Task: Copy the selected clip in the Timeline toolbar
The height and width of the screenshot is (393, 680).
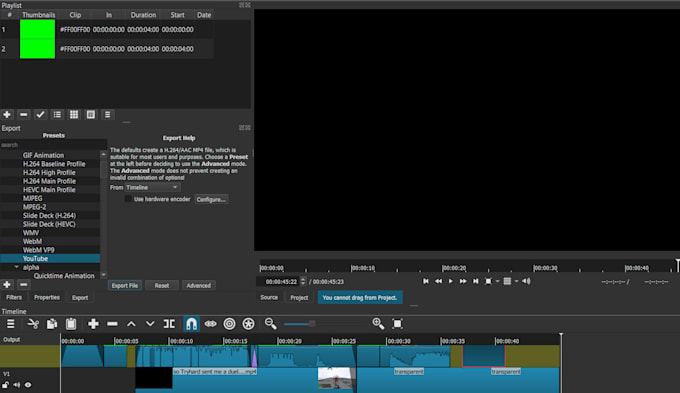Action: (x=52, y=324)
